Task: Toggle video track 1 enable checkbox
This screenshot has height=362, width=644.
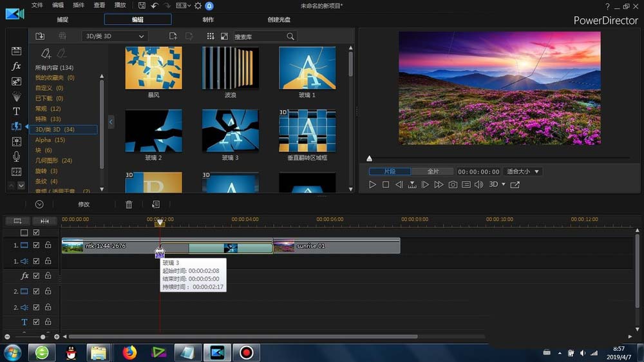Action: 36,245
